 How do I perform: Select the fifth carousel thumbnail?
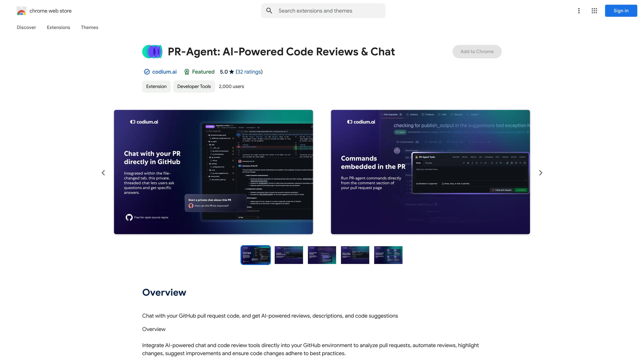click(388, 255)
